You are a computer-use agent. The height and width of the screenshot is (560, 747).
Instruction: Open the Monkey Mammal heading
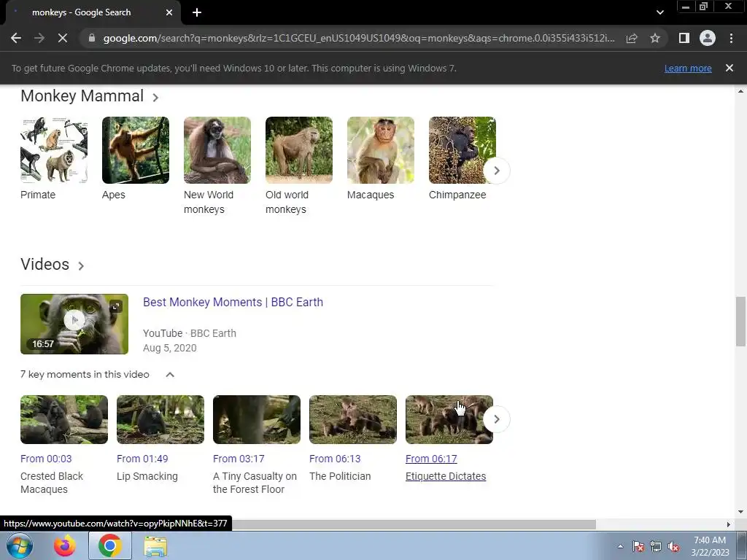[x=82, y=96]
